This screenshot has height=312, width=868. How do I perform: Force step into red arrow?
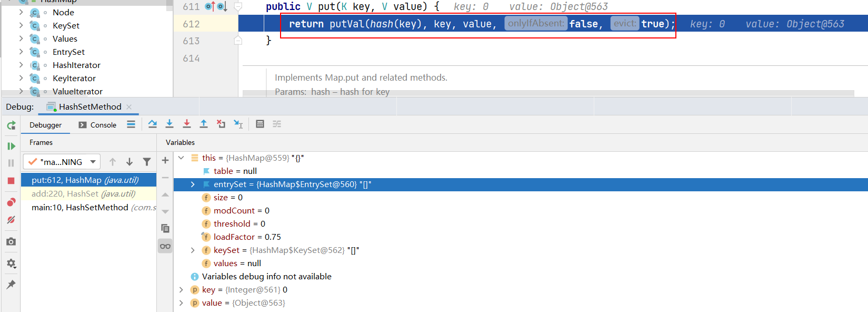pyautogui.click(x=186, y=124)
